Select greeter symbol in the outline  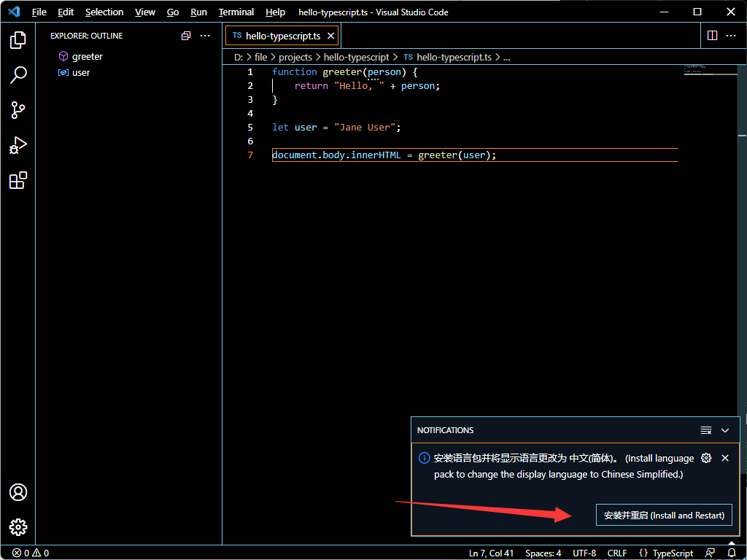point(87,56)
